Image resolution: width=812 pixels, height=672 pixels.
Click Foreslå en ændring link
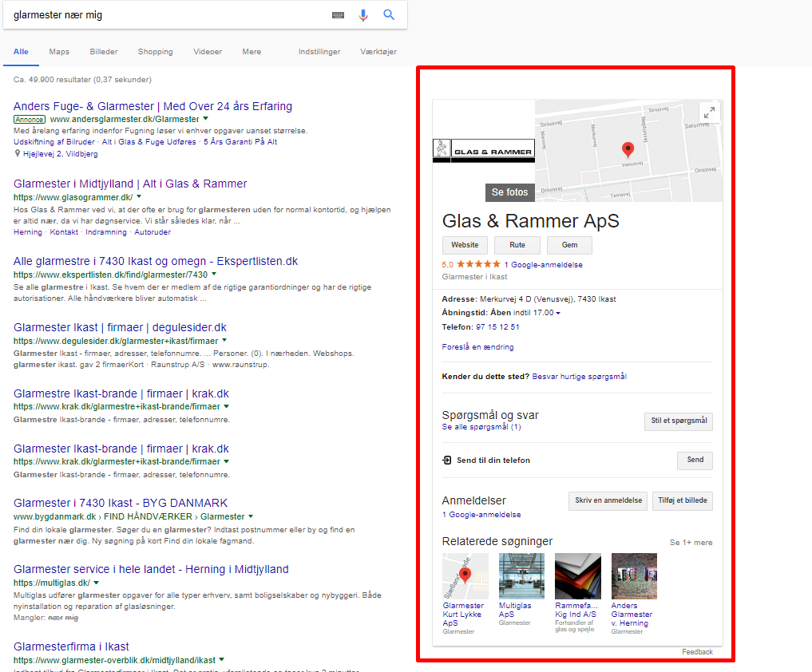coord(477,347)
